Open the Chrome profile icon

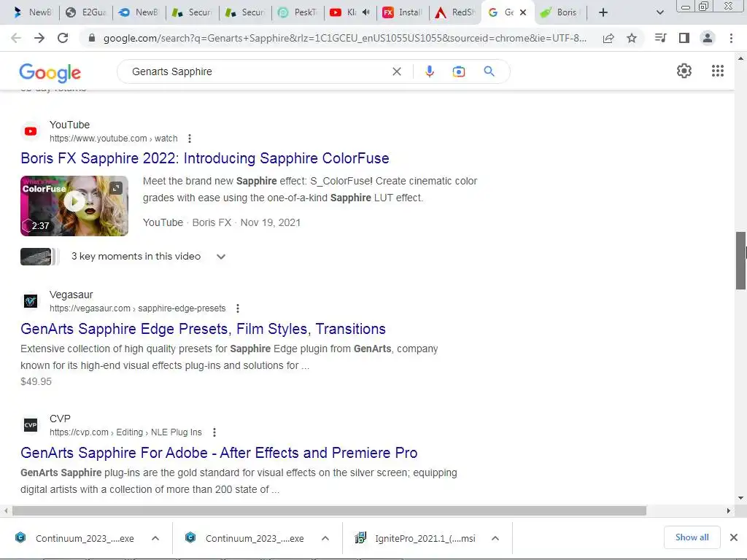tap(708, 38)
